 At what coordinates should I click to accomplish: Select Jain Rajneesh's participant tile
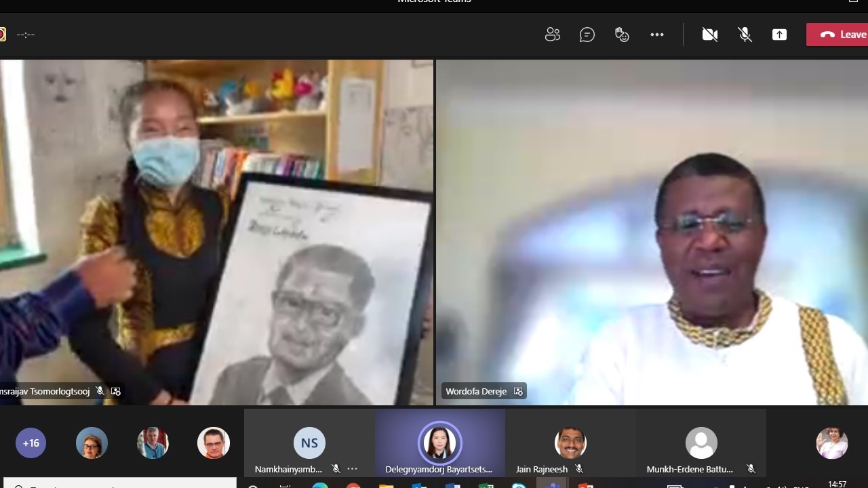pyautogui.click(x=570, y=443)
